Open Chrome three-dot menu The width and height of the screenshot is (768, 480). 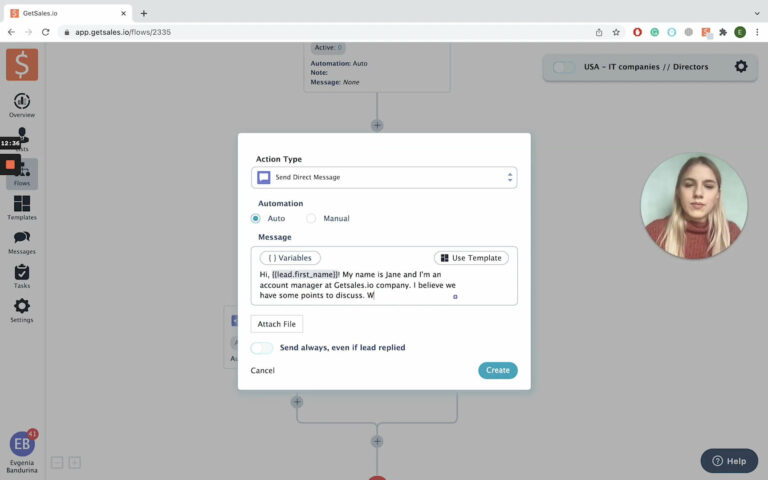(757, 32)
